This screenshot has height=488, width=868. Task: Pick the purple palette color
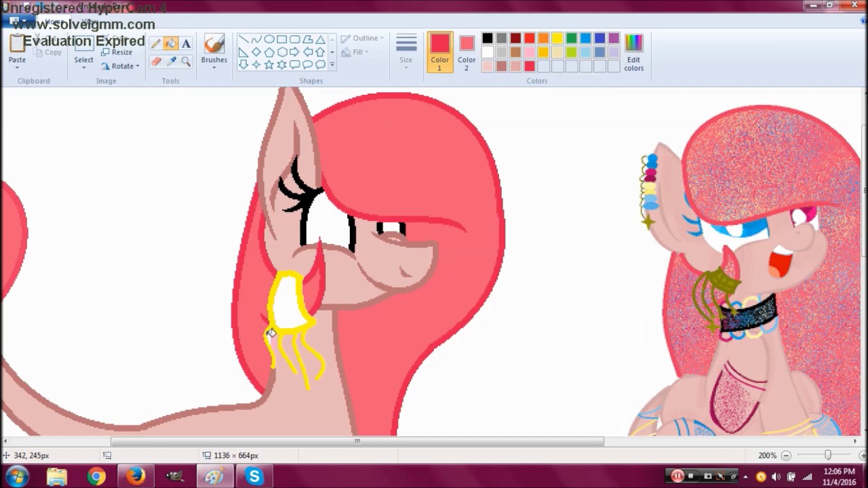614,38
